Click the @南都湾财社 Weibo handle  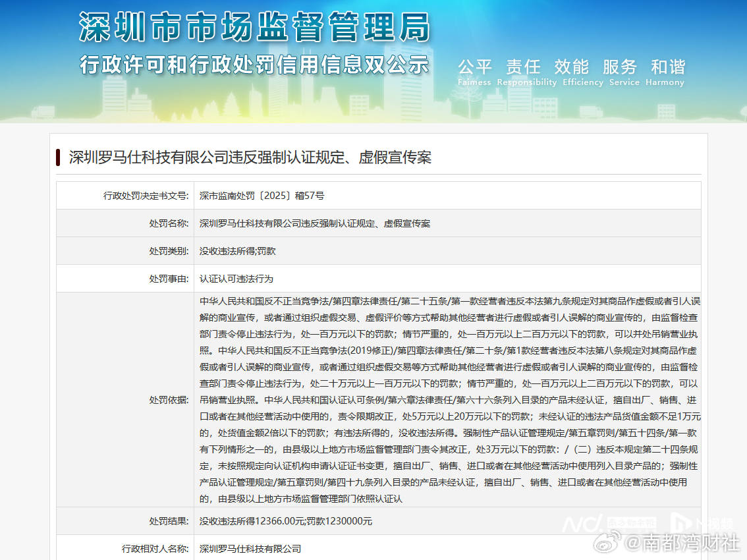681,544
